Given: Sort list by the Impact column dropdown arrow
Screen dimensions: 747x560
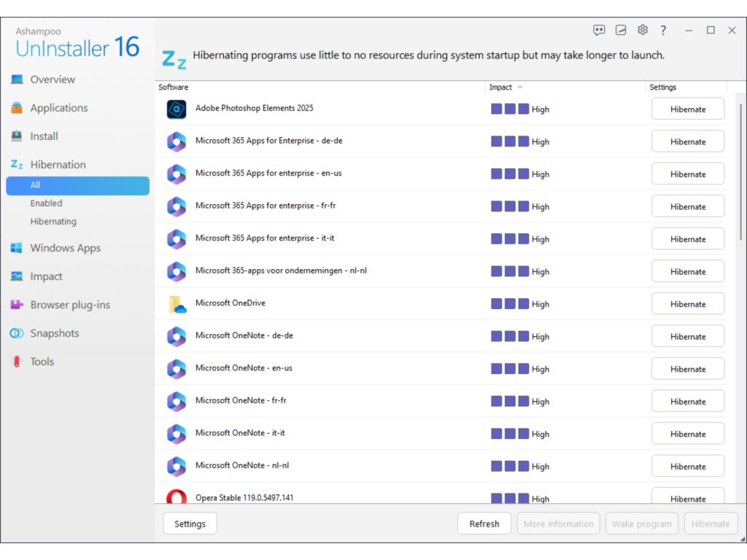Looking at the screenshot, I should tap(520, 87).
